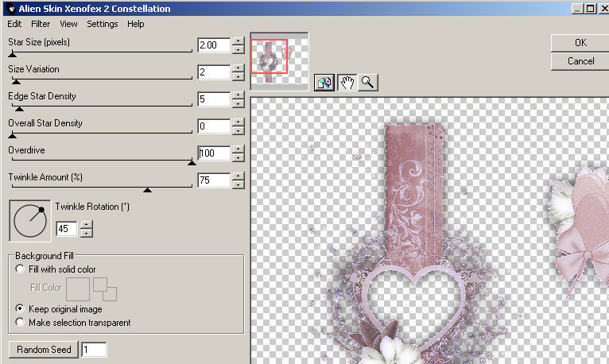Click the Twinkle Rotation degrees field
Viewport: 609px width, 364px height.
[x=67, y=229]
